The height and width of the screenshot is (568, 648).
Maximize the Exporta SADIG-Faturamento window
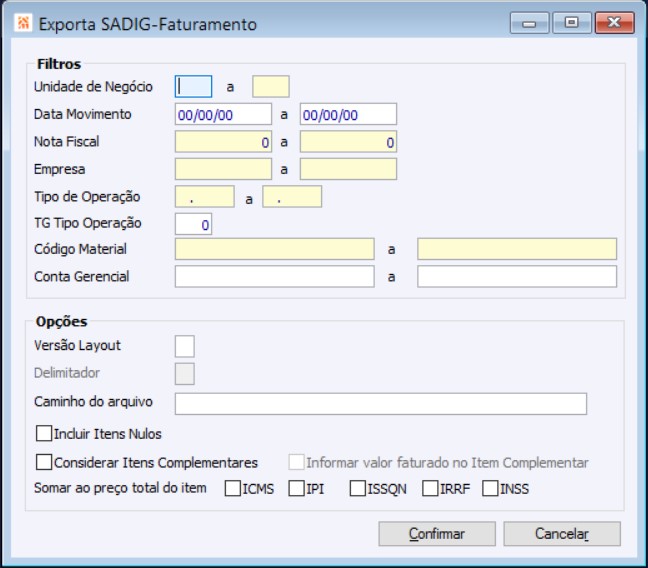coord(572,23)
